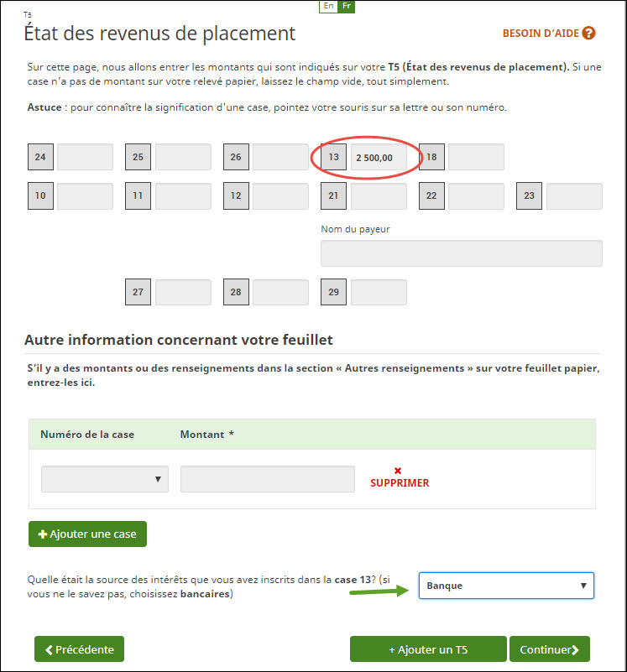Click the red X delete icon
Image resolution: width=627 pixels, height=672 pixels.
click(x=398, y=471)
